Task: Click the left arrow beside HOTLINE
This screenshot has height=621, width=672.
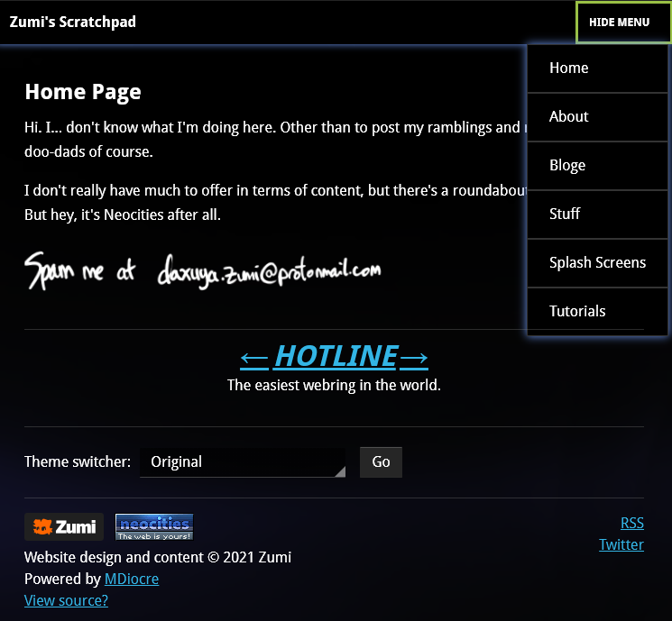Action: (x=254, y=358)
